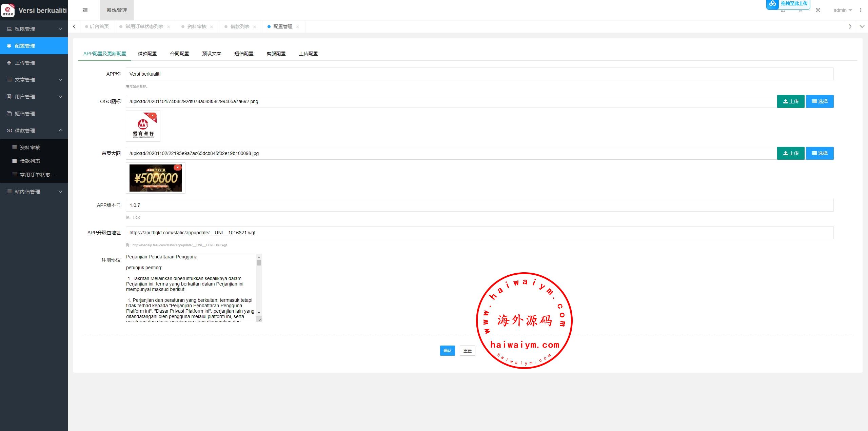Expand the 权限管理 sidebar menu
The width and height of the screenshot is (868, 431).
pyautogui.click(x=34, y=29)
